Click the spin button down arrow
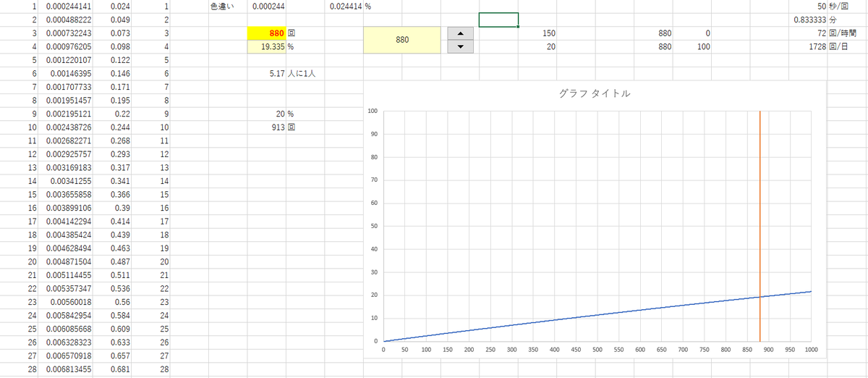This screenshot has width=868, height=378. click(461, 47)
